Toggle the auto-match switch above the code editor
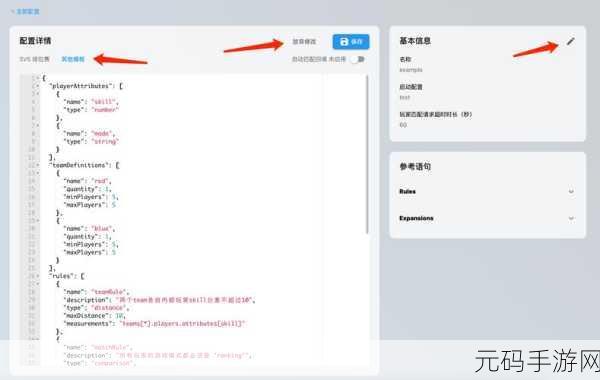 tap(359, 59)
